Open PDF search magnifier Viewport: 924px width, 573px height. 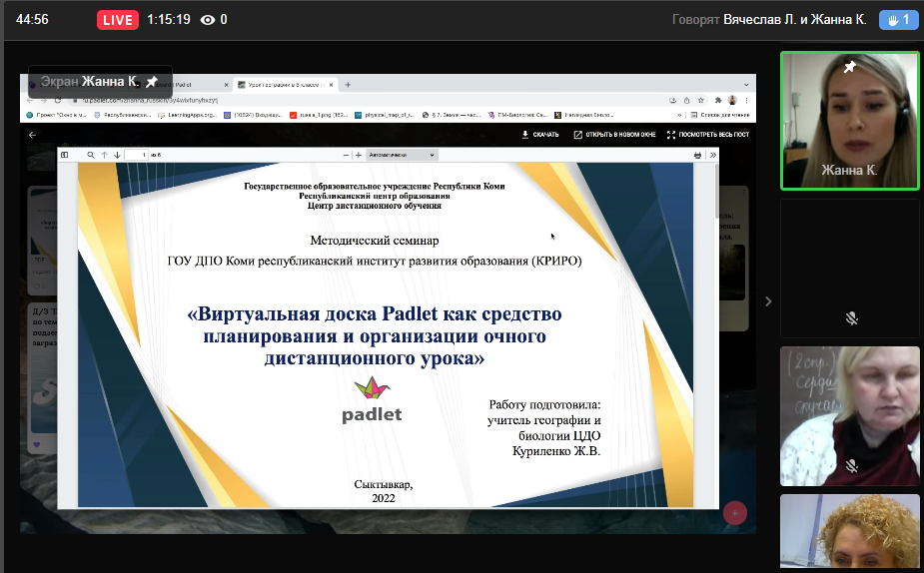[91, 155]
